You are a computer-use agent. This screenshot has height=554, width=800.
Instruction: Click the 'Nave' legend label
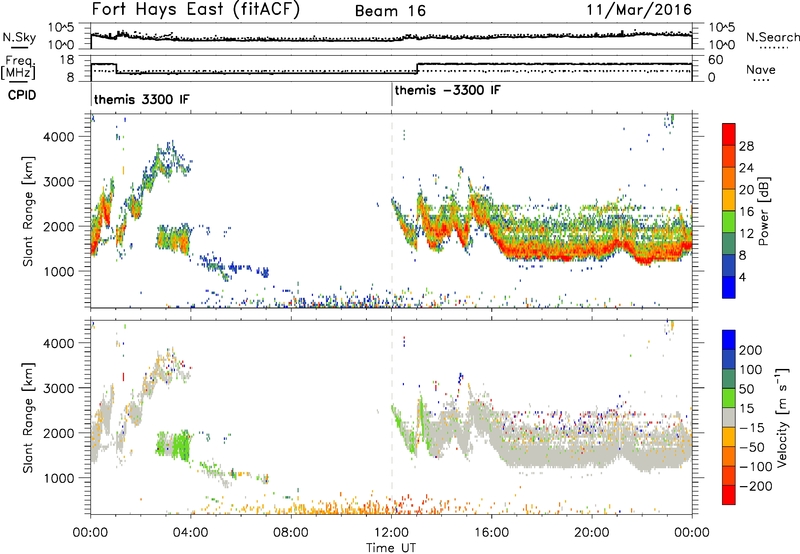(x=761, y=69)
